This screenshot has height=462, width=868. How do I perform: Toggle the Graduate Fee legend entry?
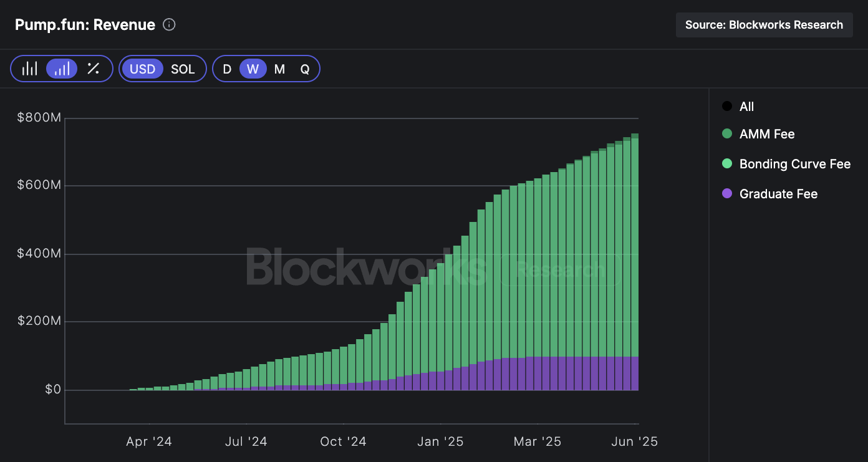pyautogui.click(x=769, y=194)
